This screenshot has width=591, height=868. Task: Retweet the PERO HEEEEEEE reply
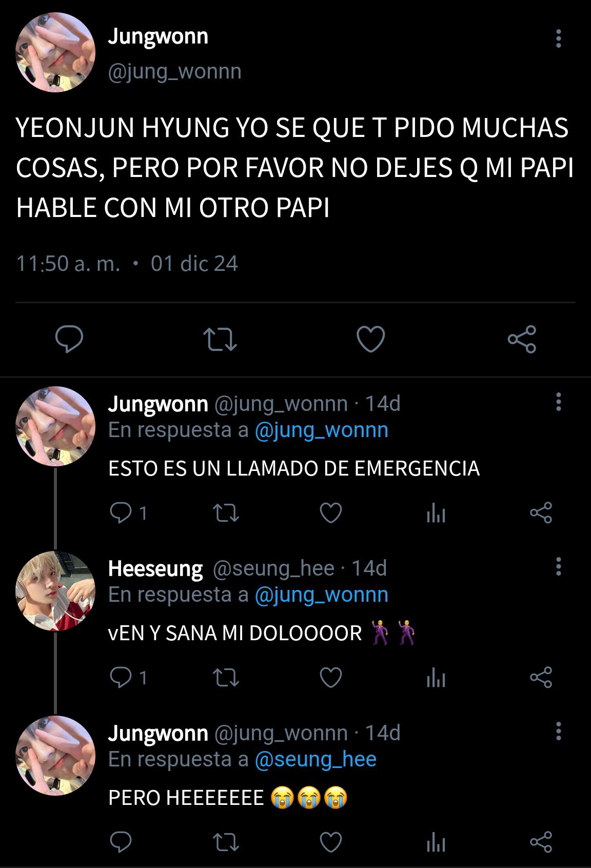pyautogui.click(x=226, y=842)
